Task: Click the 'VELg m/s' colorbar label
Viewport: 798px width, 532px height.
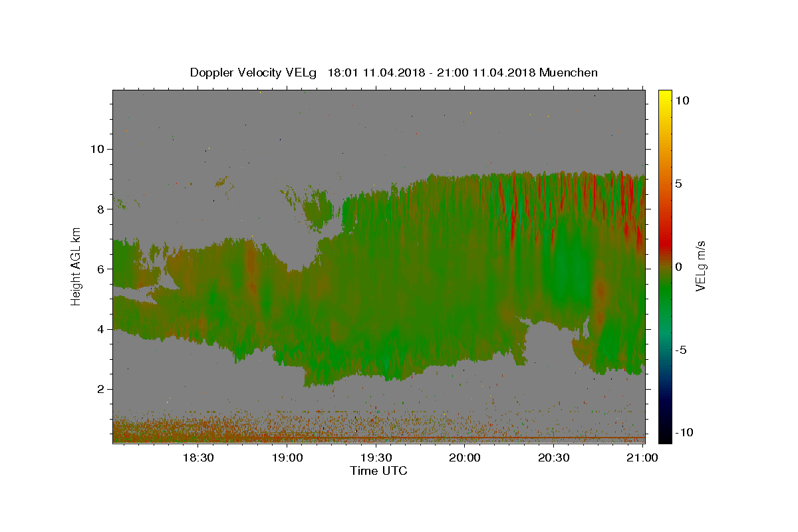Action: click(700, 267)
